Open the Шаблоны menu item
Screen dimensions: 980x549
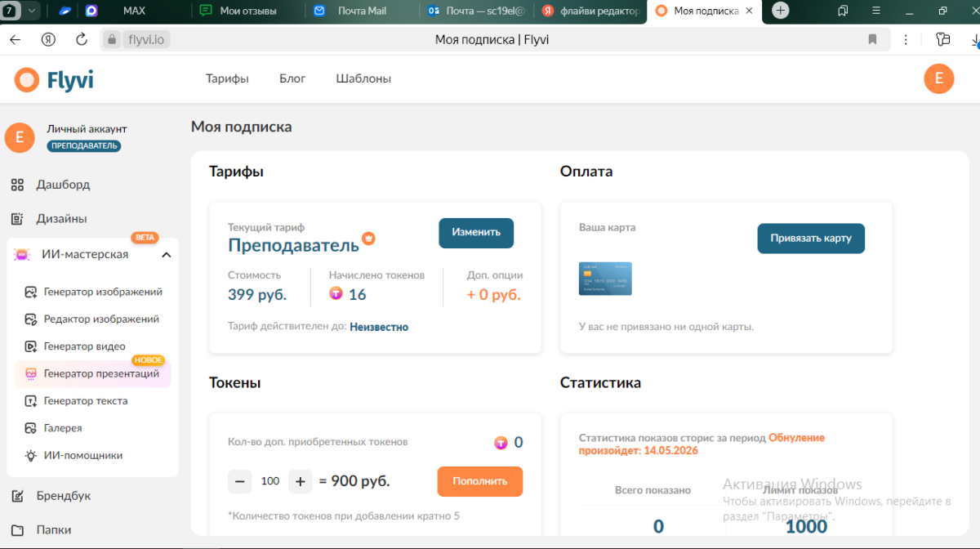tap(363, 78)
